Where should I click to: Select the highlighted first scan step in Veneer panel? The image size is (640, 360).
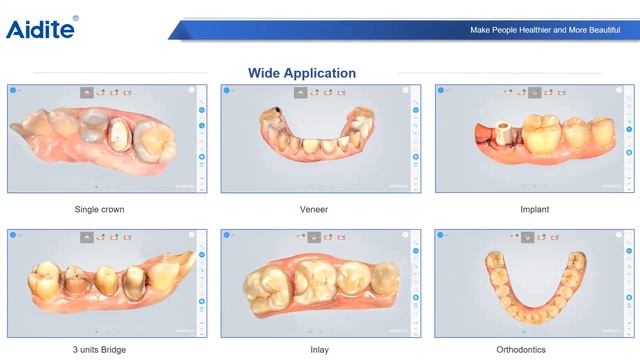pos(300,93)
